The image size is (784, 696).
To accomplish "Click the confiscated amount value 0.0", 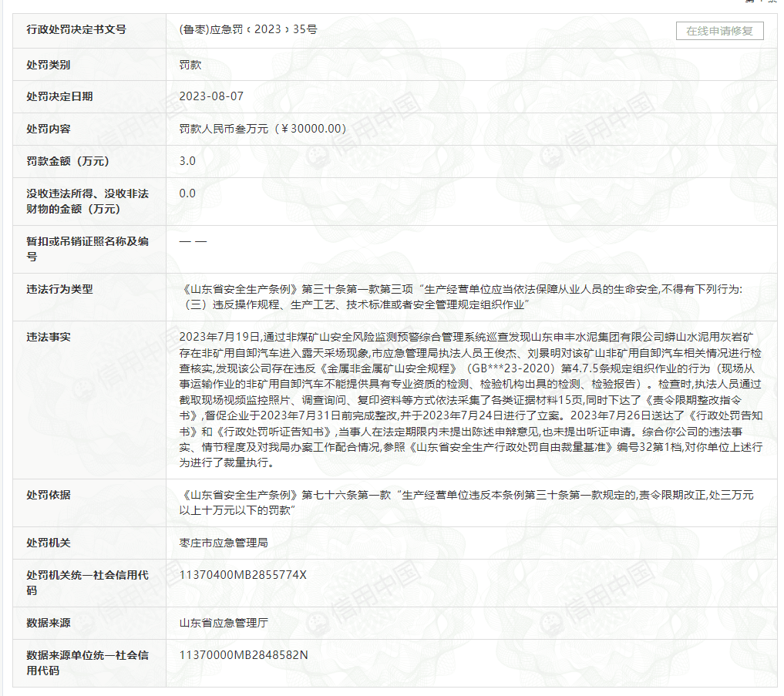I will (x=187, y=193).
